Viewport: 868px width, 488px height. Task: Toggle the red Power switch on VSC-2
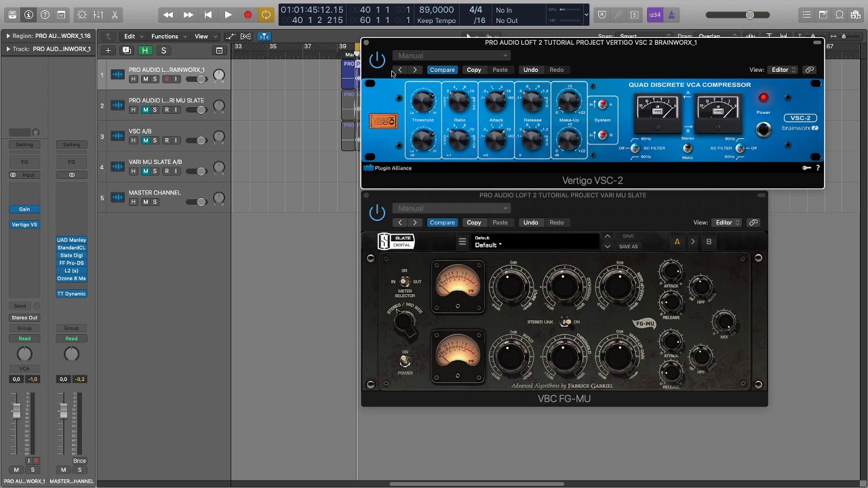pos(764,98)
